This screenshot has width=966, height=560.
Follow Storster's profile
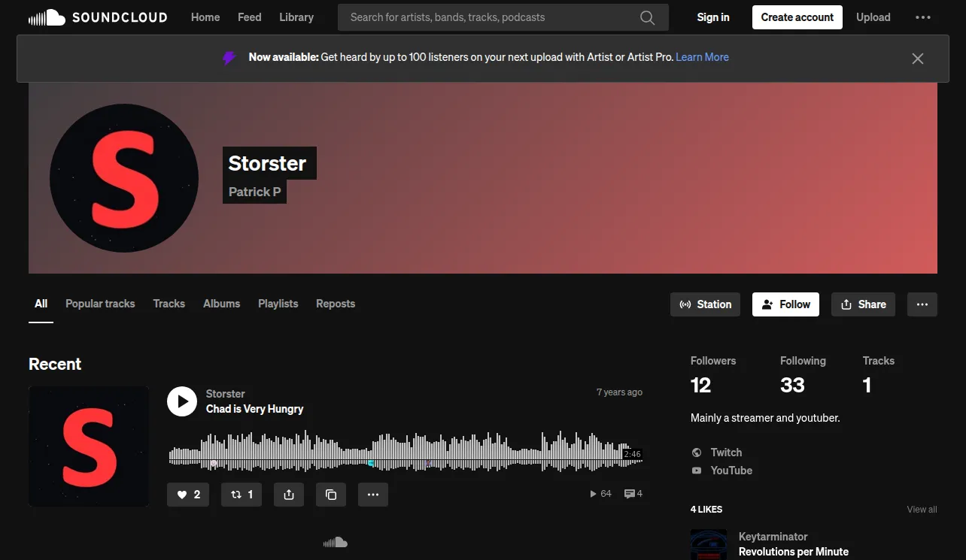pyautogui.click(x=785, y=304)
